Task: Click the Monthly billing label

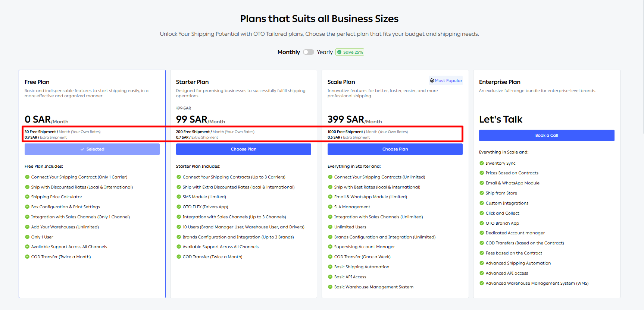Action: (x=288, y=52)
